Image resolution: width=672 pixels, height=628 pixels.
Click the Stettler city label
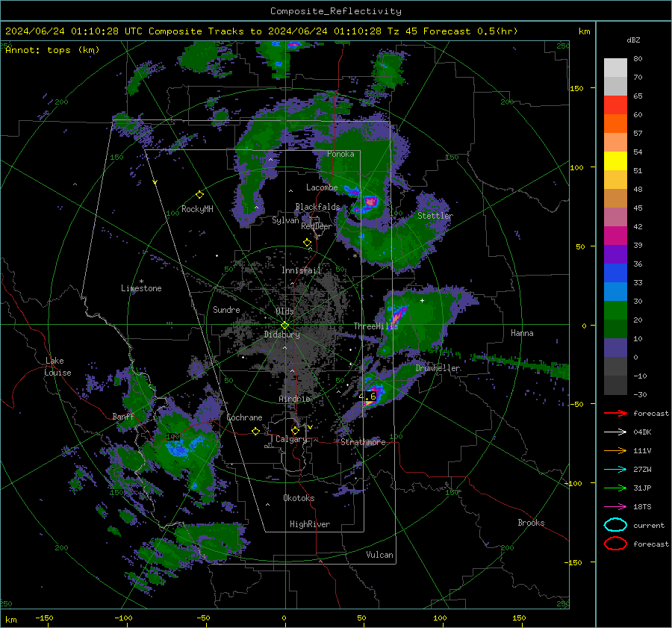(x=435, y=216)
